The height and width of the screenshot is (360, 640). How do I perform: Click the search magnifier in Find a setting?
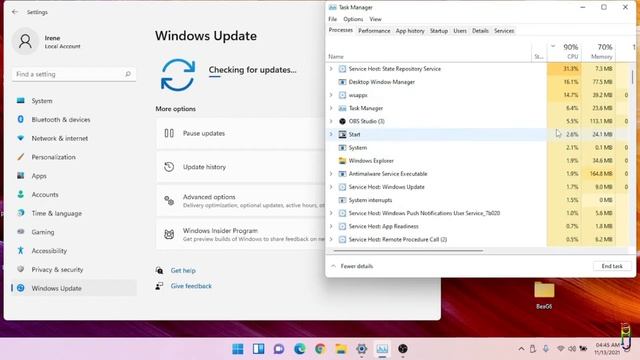128,74
